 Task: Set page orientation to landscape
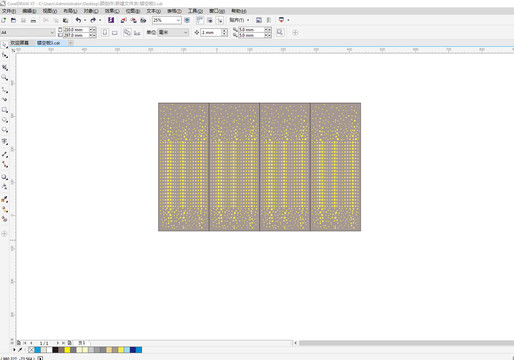(115, 32)
